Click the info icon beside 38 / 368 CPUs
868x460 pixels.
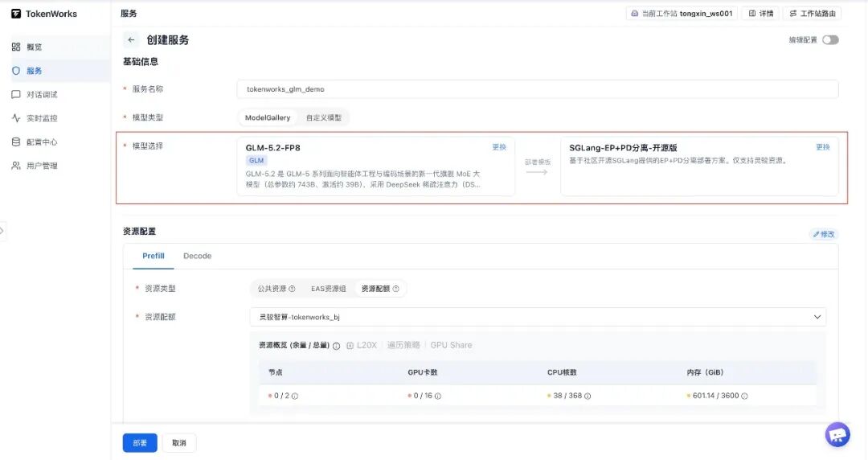coord(588,396)
